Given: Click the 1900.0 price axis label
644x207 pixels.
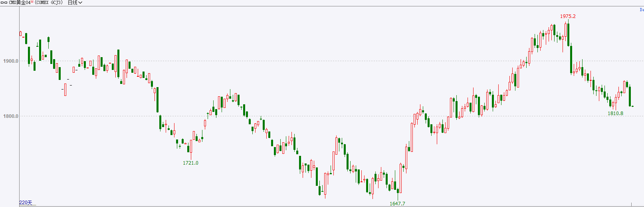Looking at the screenshot, I should point(11,61).
